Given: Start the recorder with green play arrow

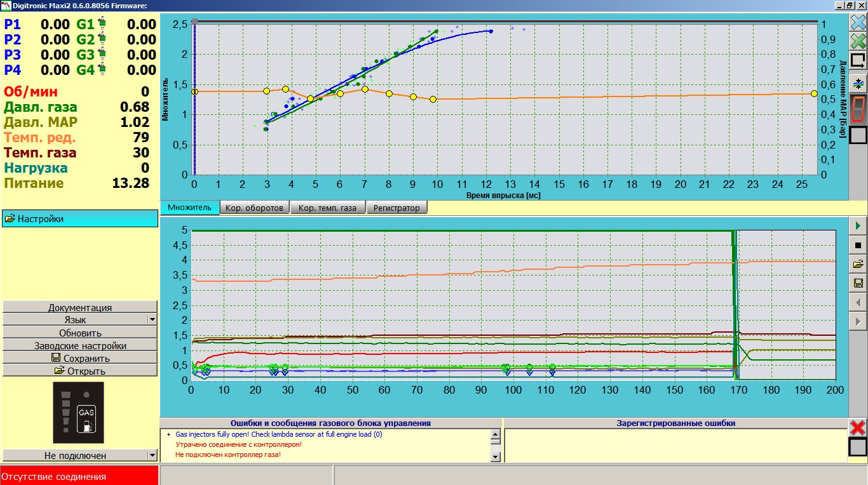Looking at the screenshot, I should (x=858, y=226).
